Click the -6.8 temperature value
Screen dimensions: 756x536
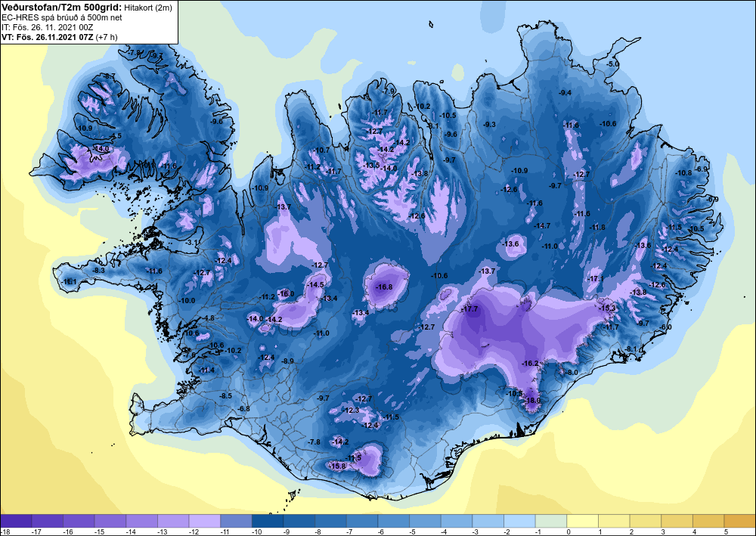(244, 409)
